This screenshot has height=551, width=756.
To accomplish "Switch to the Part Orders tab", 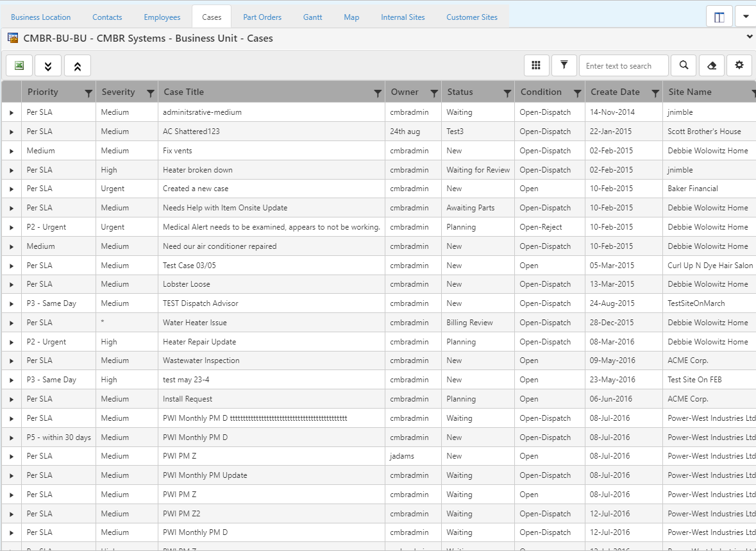I will tap(262, 17).
